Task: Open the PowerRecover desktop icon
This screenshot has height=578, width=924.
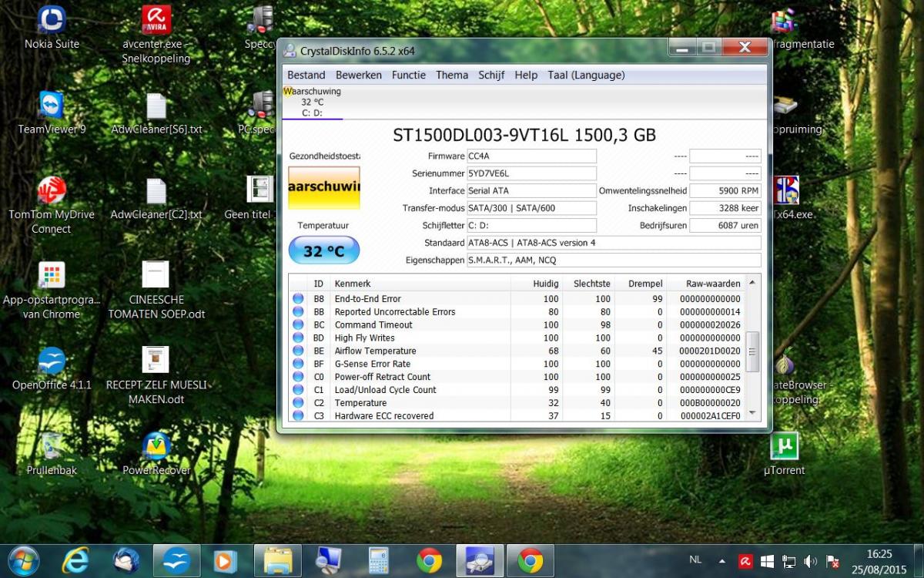Action: [156, 446]
